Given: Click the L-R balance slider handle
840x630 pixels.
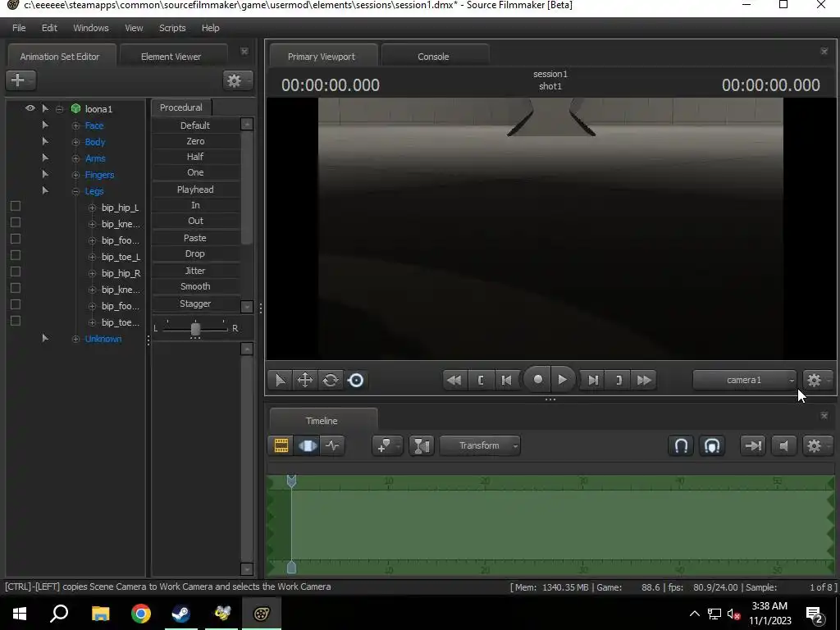Looking at the screenshot, I should [195, 329].
